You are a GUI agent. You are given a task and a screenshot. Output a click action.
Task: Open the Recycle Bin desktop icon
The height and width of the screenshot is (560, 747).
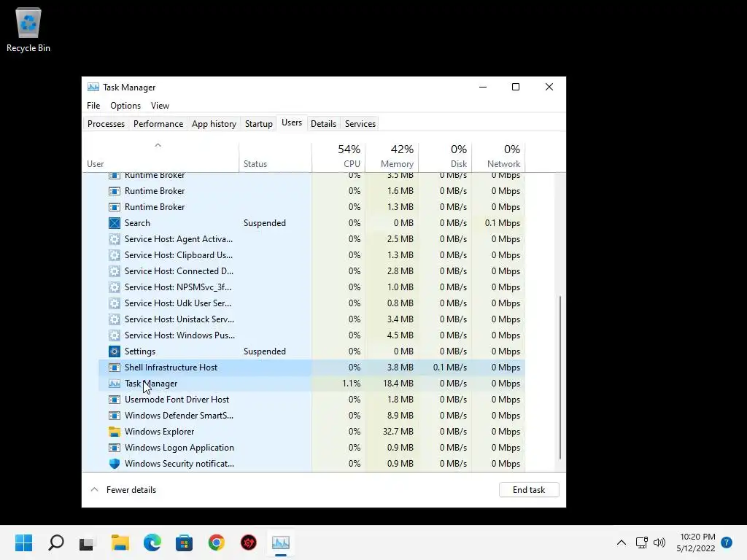click(28, 29)
